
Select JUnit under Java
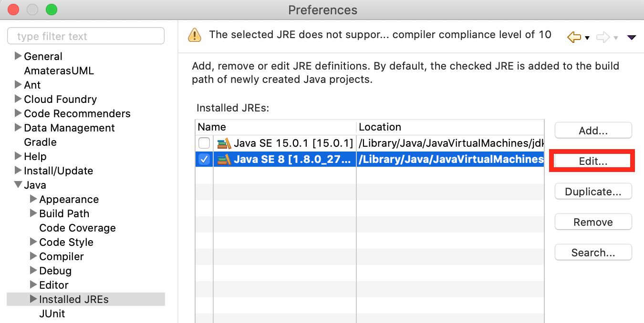(52, 313)
